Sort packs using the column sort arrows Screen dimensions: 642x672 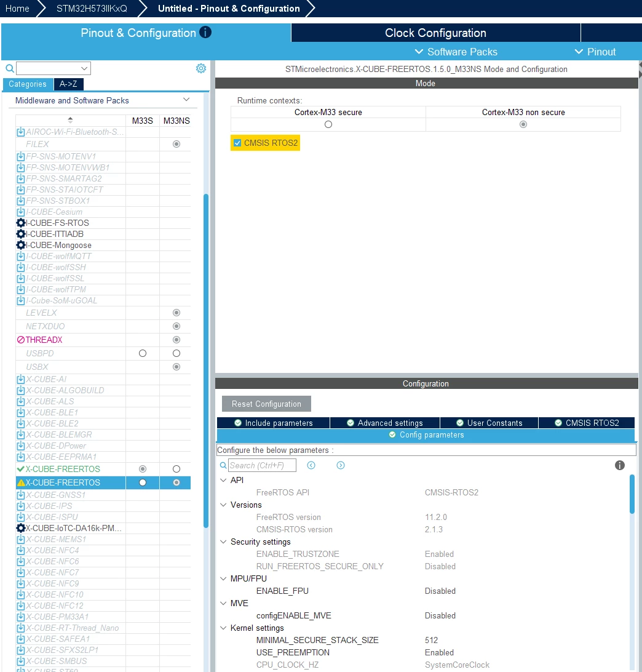[71, 121]
